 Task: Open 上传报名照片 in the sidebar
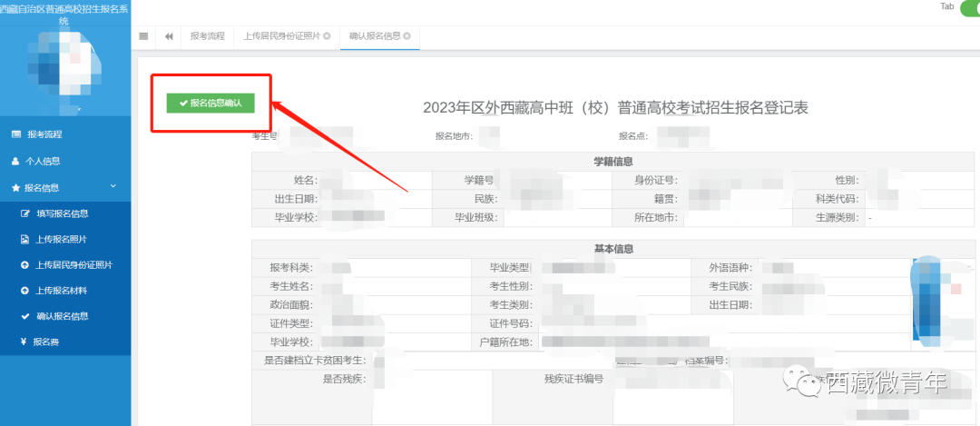tap(62, 240)
